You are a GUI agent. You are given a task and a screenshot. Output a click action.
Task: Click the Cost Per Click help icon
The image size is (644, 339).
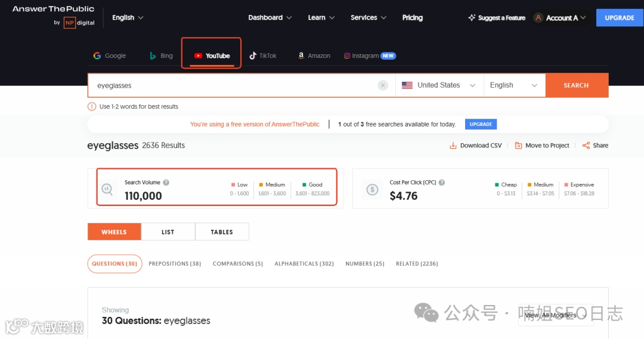[x=442, y=183]
